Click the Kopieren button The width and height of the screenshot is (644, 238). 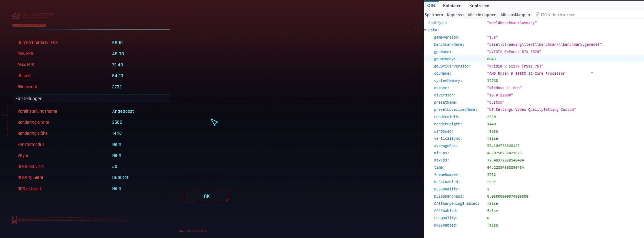pyautogui.click(x=455, y=15)
